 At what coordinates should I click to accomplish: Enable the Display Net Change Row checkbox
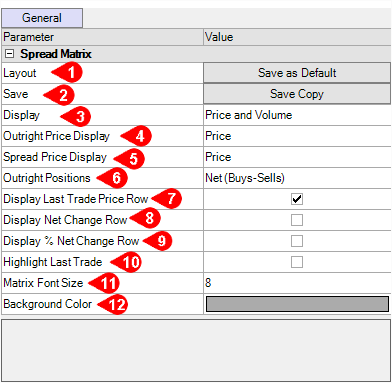point(297,220)
